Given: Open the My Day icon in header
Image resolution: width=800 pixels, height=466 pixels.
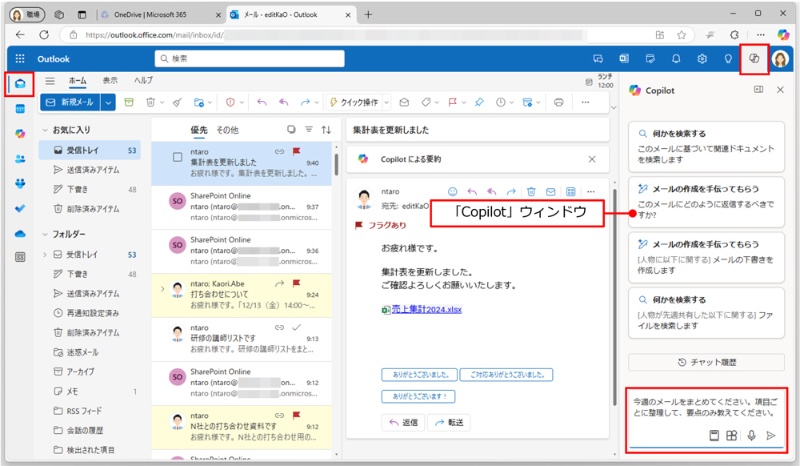Looking at the screenshot, I should tap(650, 59).
